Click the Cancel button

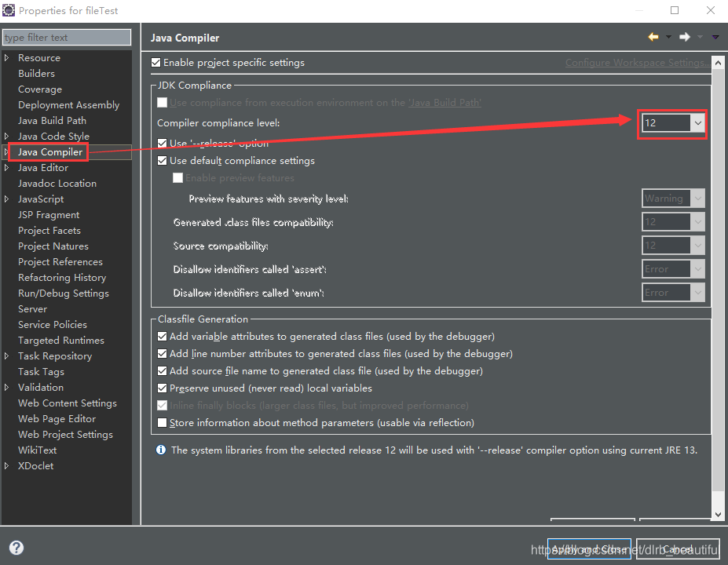(678, 549)
